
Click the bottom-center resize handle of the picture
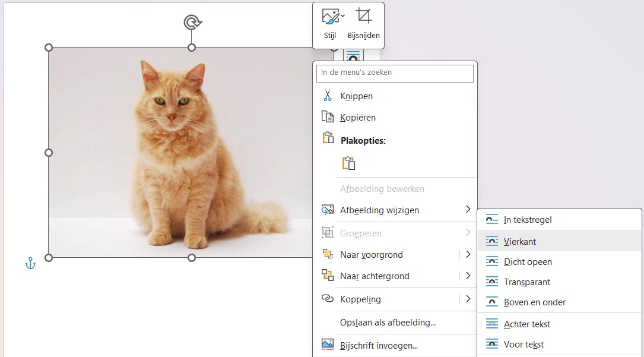tap(191, 258)
